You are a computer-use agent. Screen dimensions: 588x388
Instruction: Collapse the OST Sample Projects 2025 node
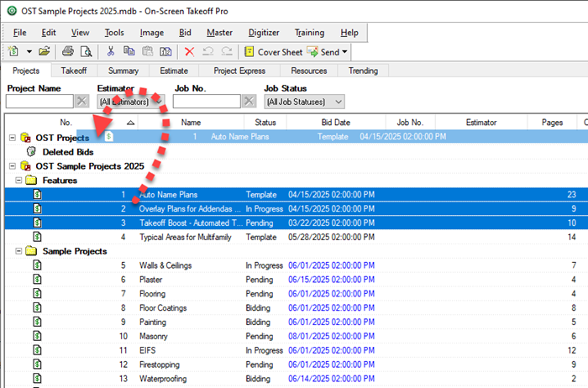[13, 165]
